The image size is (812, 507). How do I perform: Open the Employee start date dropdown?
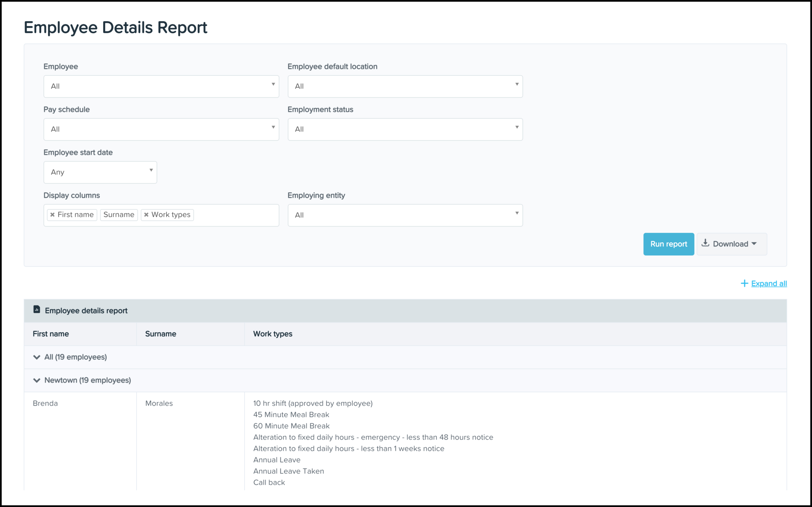pyautogui.click(x=100, y=172)
